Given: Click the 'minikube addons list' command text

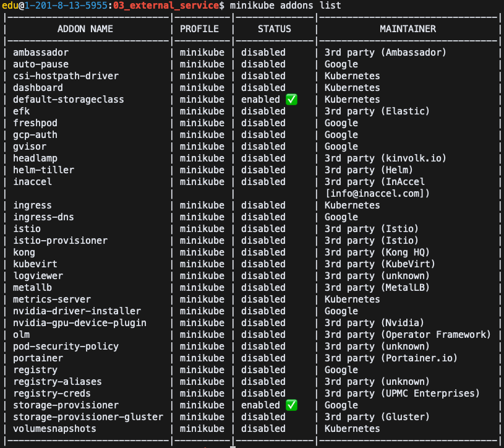Looking at the screenshot, I should 285,6.
